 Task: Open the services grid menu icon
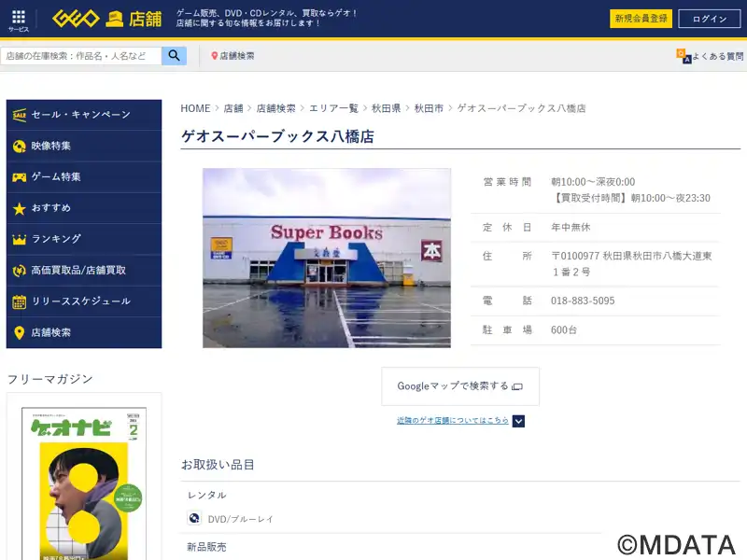point(19,18)
